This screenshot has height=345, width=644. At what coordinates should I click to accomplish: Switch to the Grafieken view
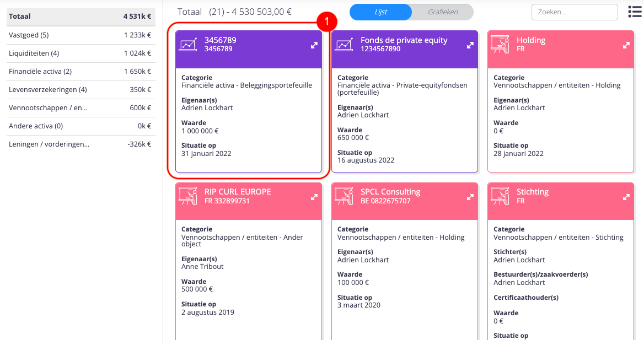coord(442,12)
